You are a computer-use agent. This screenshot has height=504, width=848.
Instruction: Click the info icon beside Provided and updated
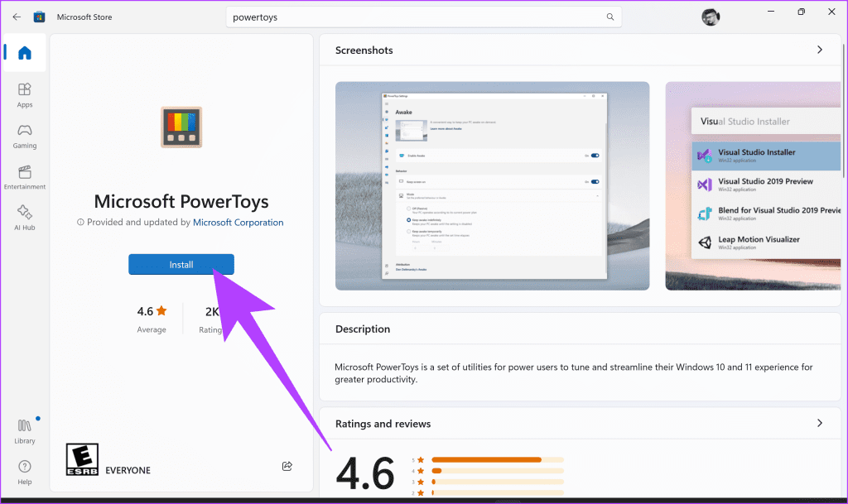(x=80, y=222)
